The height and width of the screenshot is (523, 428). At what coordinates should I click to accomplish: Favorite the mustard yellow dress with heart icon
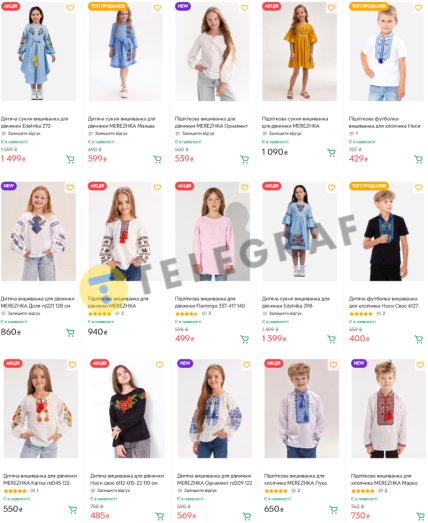pos(331,7)
